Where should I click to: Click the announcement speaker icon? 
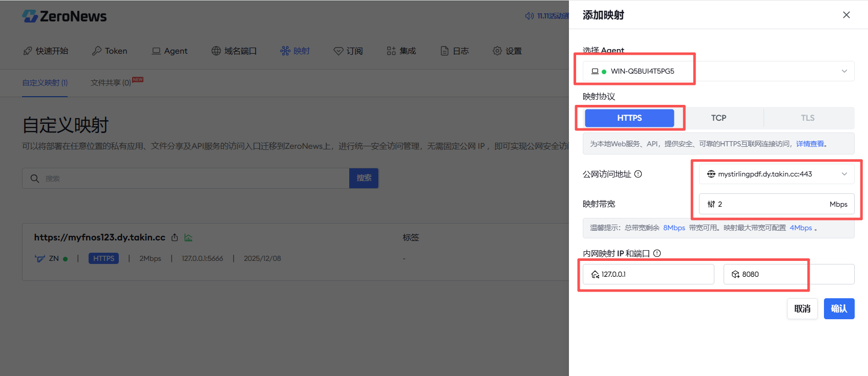tap(529, 16)
